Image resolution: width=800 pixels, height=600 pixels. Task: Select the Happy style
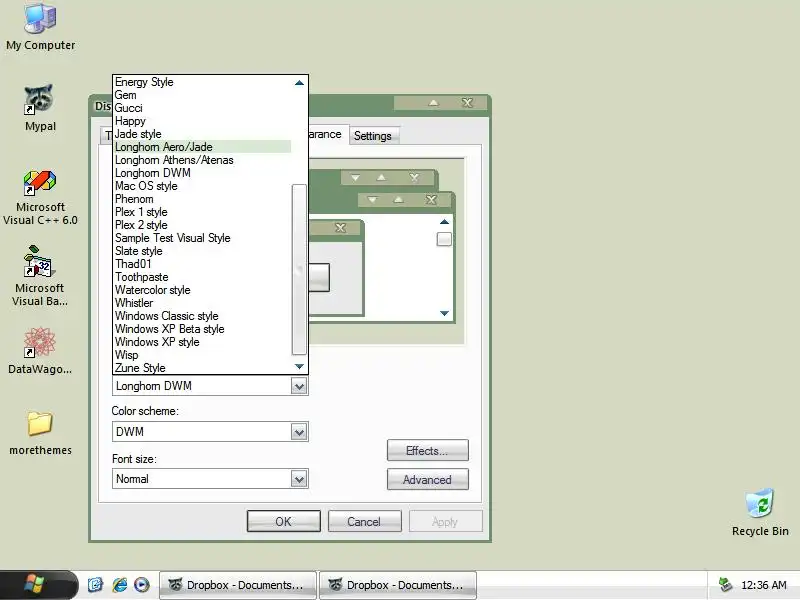(x=203, y=121)
